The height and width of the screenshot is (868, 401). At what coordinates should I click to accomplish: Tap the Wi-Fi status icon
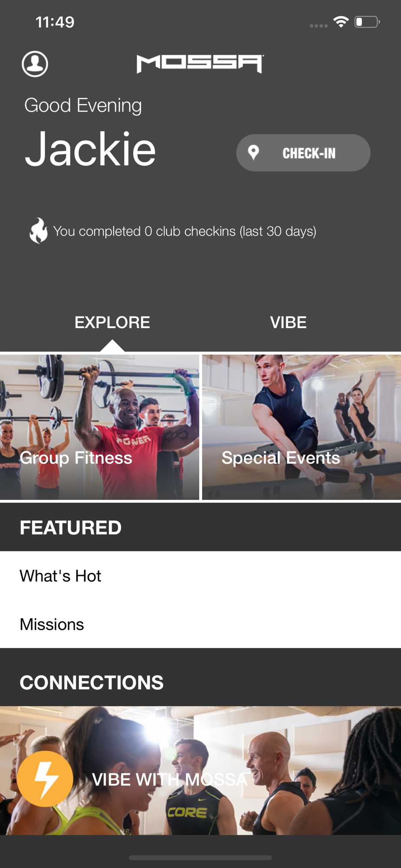click(x=341, y=22)
